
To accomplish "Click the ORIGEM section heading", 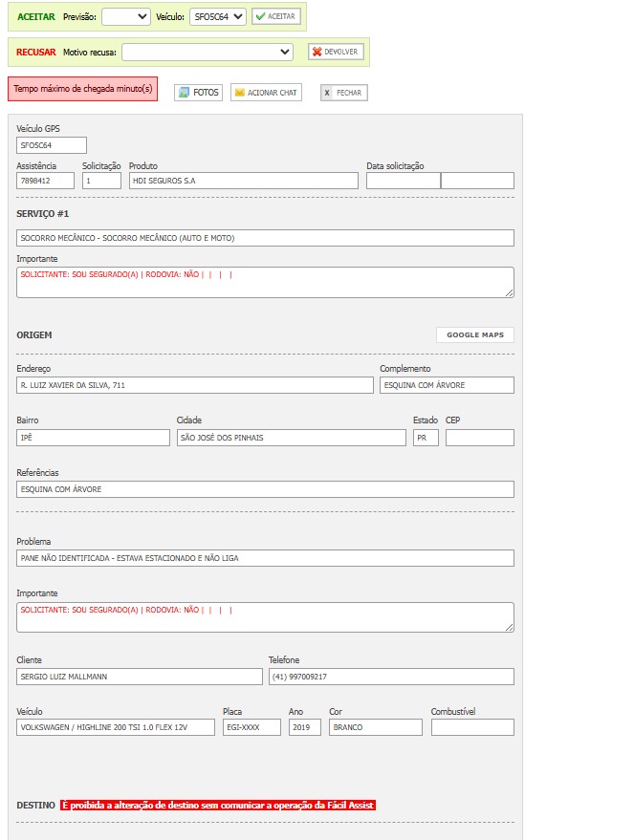I will click(x=34, y=334).
